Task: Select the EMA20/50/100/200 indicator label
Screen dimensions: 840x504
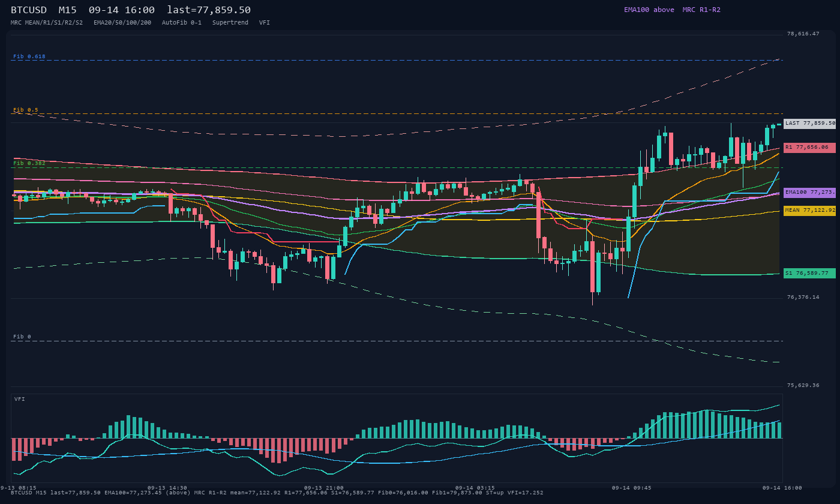Action: pyautogui.click(x=122, y=23)
